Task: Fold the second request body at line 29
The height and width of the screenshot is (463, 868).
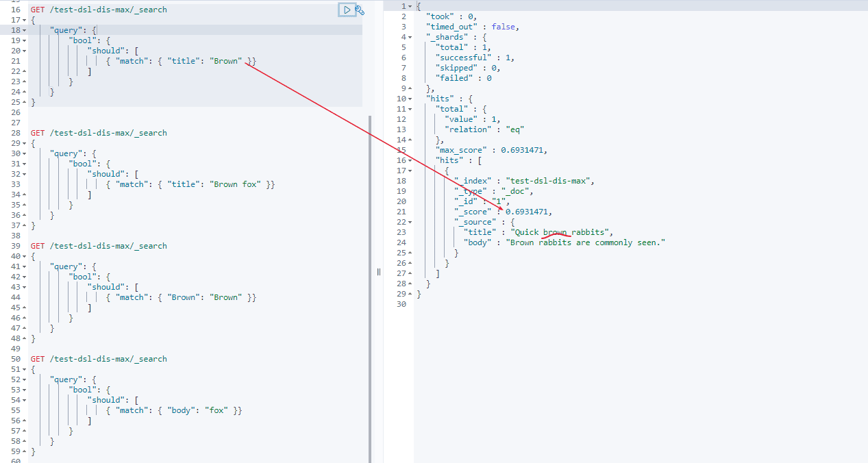Action: point(26,143)
